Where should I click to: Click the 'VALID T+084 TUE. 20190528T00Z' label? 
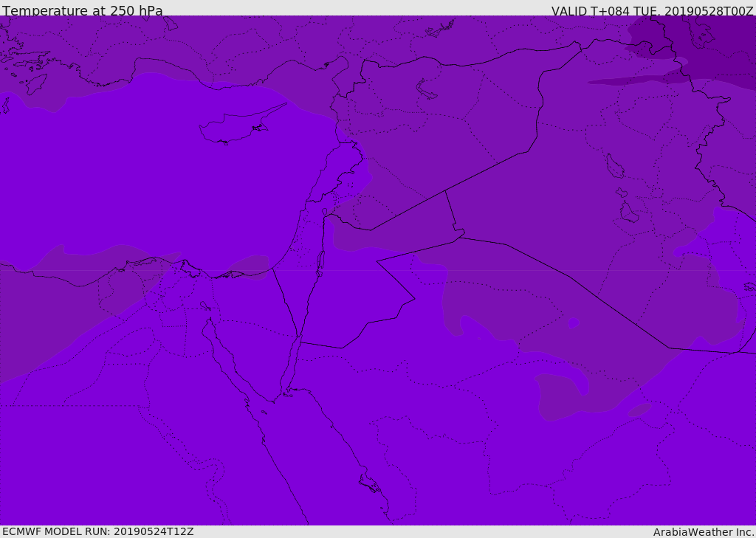point(653,11)
